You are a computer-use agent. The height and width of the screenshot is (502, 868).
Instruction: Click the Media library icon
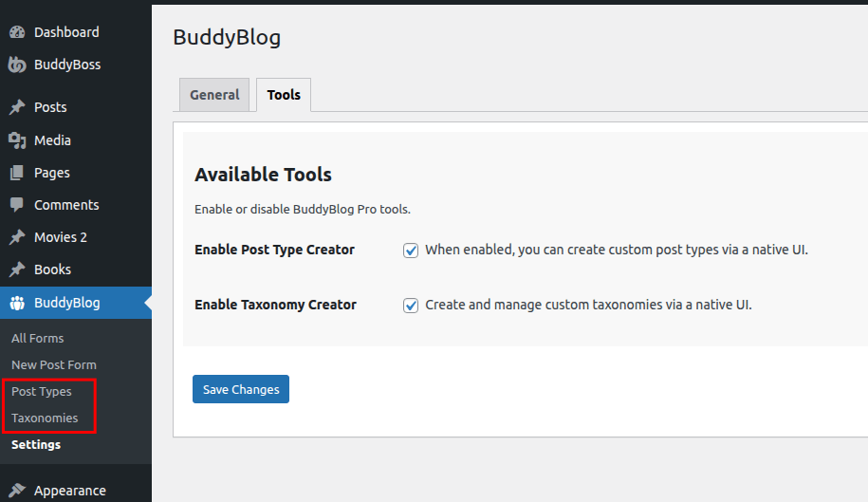click(x=17, y=140)
